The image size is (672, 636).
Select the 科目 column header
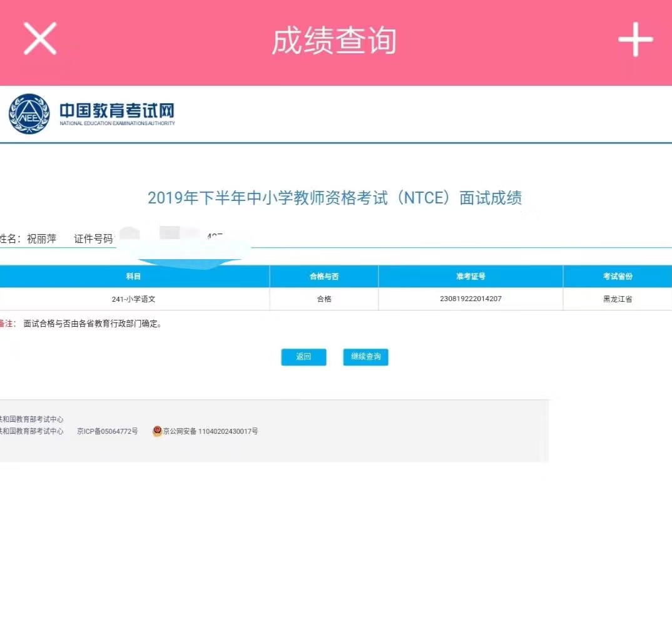tap(133, 276)
